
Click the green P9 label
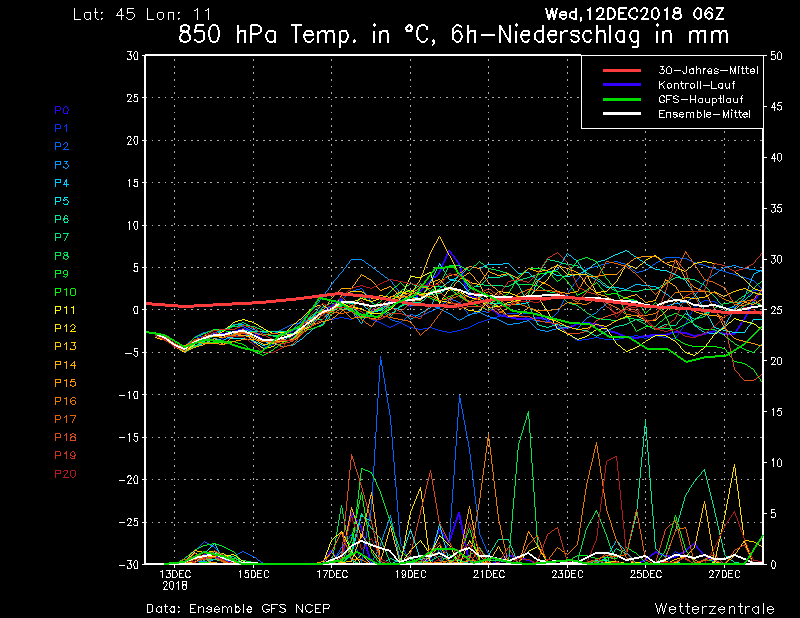tap(62, 274)
